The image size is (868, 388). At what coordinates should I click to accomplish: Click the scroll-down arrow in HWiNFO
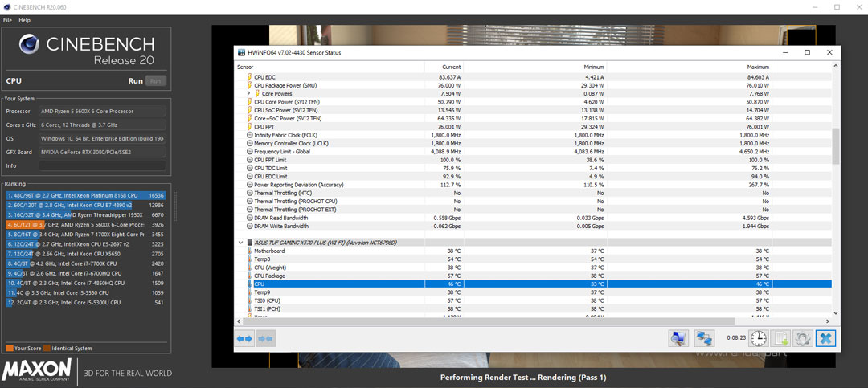tap(835, 312)
